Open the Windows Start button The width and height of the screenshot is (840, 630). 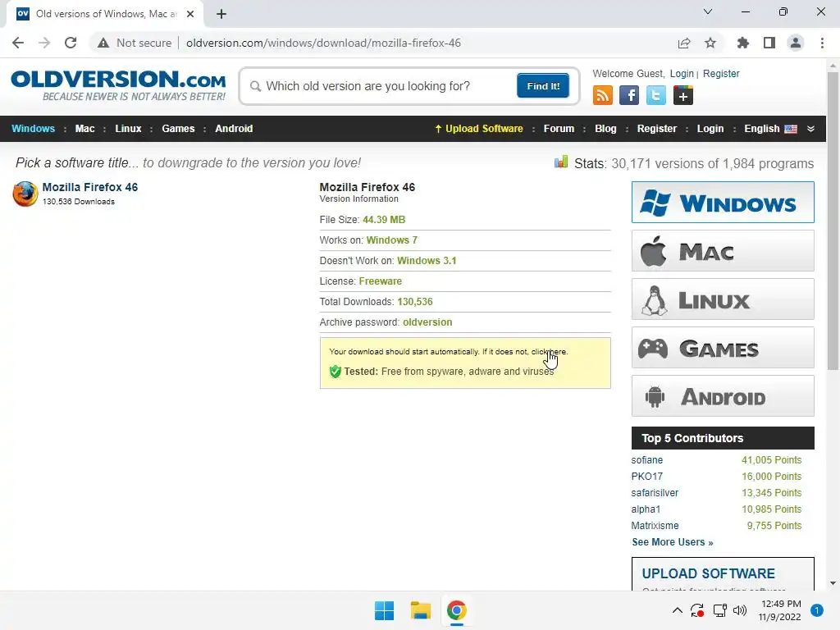pyautogui.click(x=384, y=610)
